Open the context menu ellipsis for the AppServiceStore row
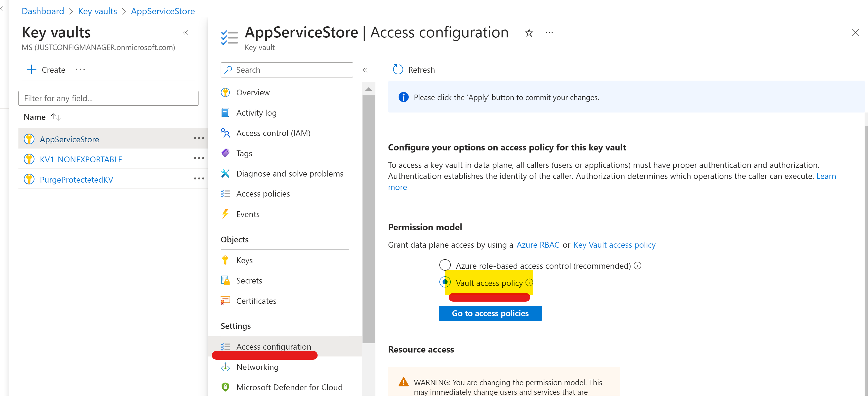868x396 pixels. click(x=199, y=138)
